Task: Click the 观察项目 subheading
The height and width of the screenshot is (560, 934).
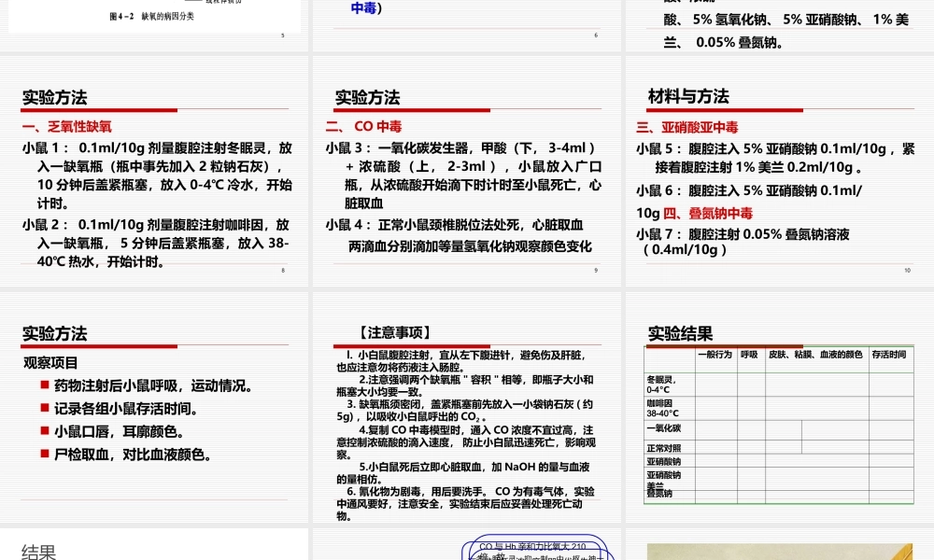Action: coord(50,363)
